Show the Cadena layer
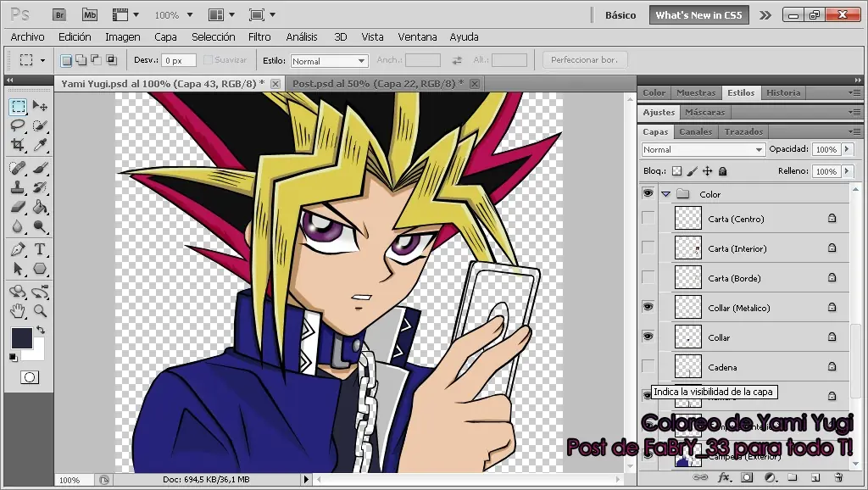This screenshot has width=868, height=490. click(648, 367)
